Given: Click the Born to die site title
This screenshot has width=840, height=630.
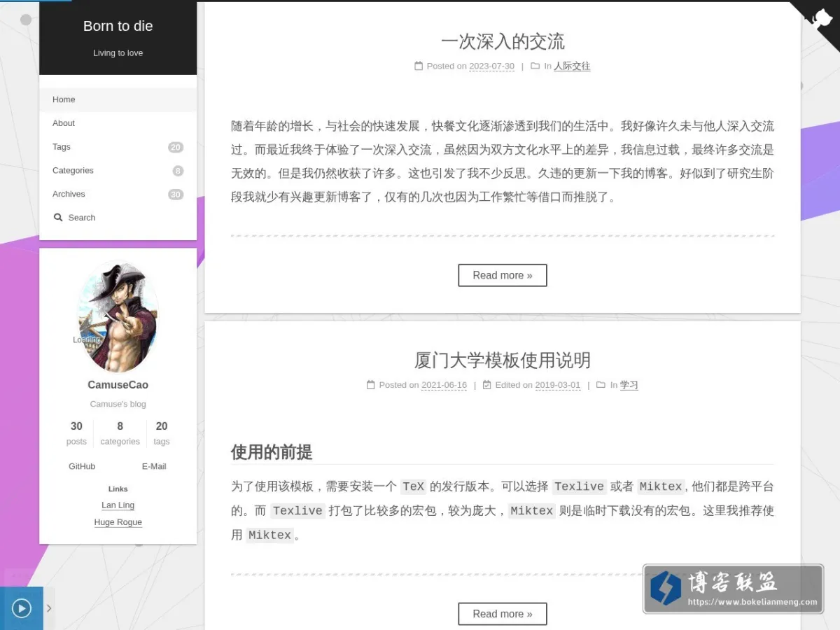Looking at the screenshot, I should click(x=118, y=26).
